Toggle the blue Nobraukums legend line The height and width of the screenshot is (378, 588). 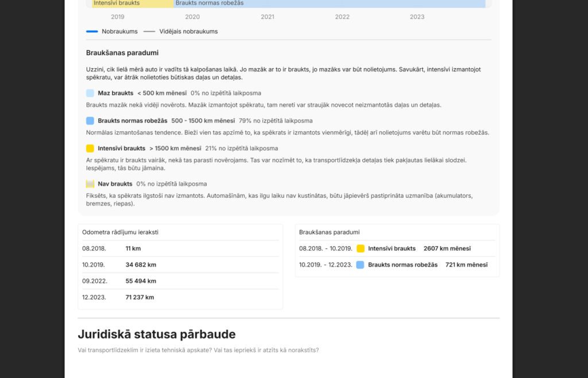92,32
